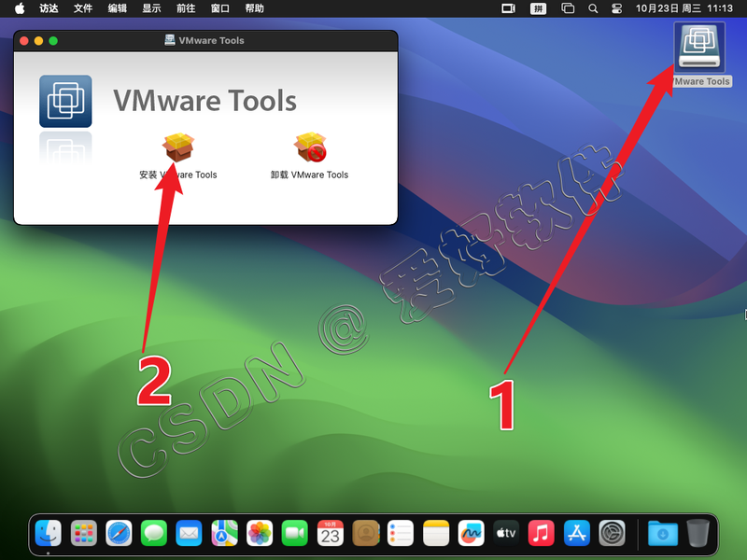Open the Trash in the Dock
Screen dimensions: 747x560
(698, 533)
